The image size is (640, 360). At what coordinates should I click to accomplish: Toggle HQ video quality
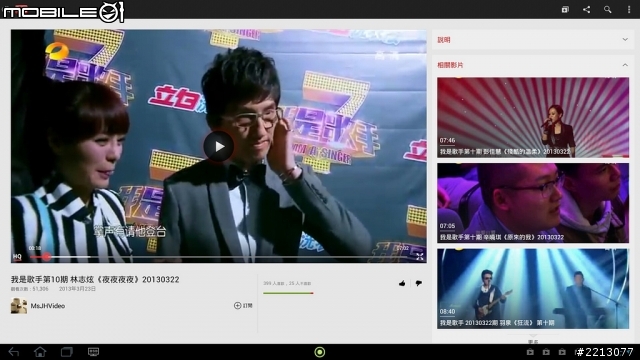pyautogui.click(x=17, y=257)
